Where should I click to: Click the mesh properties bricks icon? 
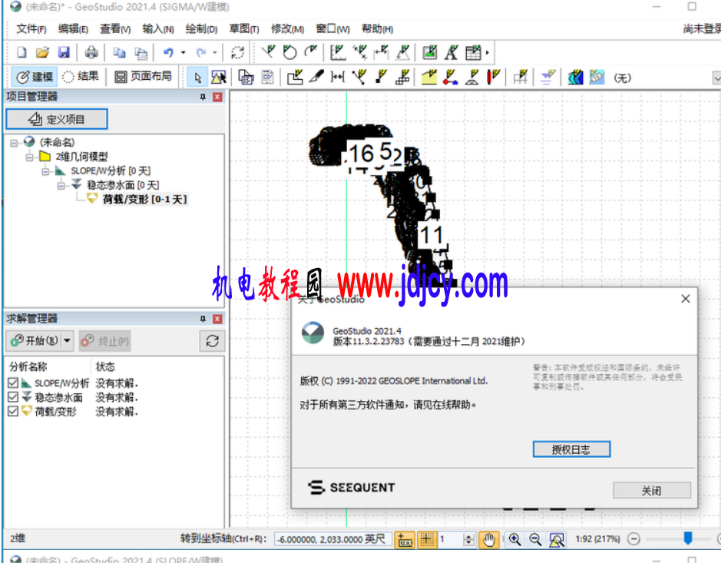click(x=402, y=78)
